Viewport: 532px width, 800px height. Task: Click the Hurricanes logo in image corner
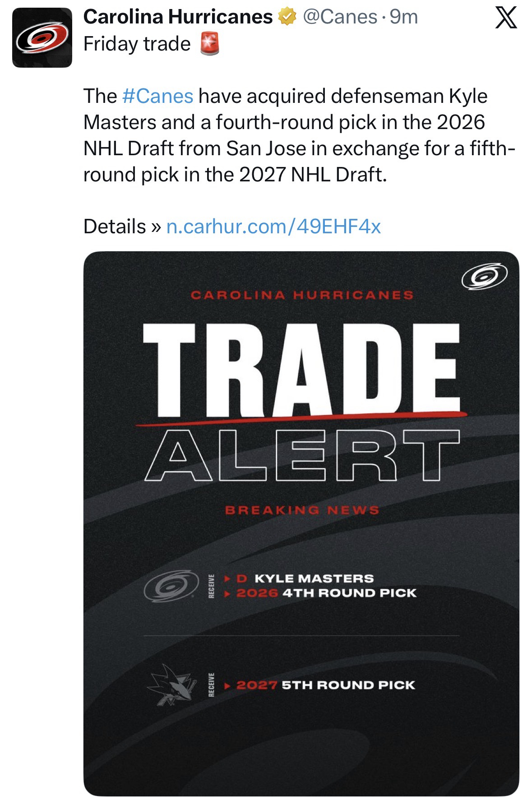(484, 275)
